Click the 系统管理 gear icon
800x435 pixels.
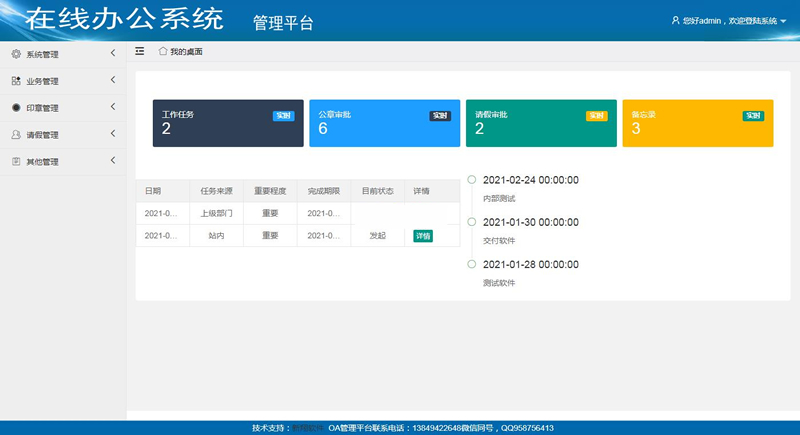point(16,54)
